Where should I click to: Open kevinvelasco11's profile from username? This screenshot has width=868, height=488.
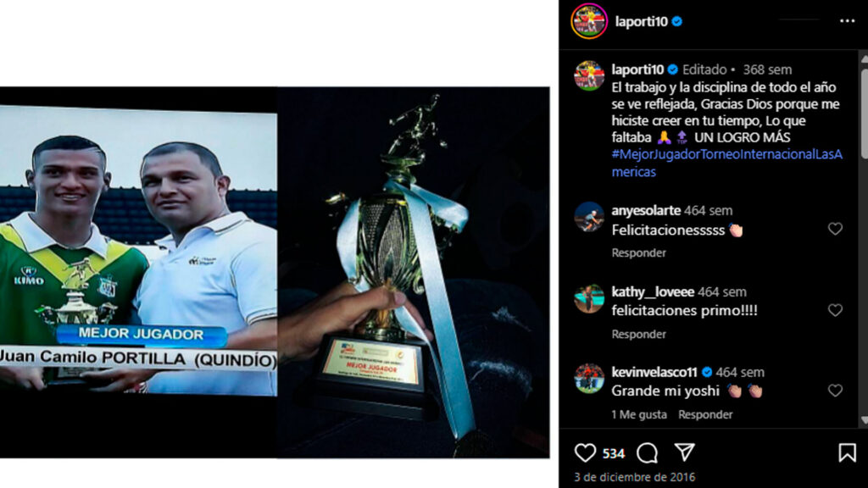654,372
